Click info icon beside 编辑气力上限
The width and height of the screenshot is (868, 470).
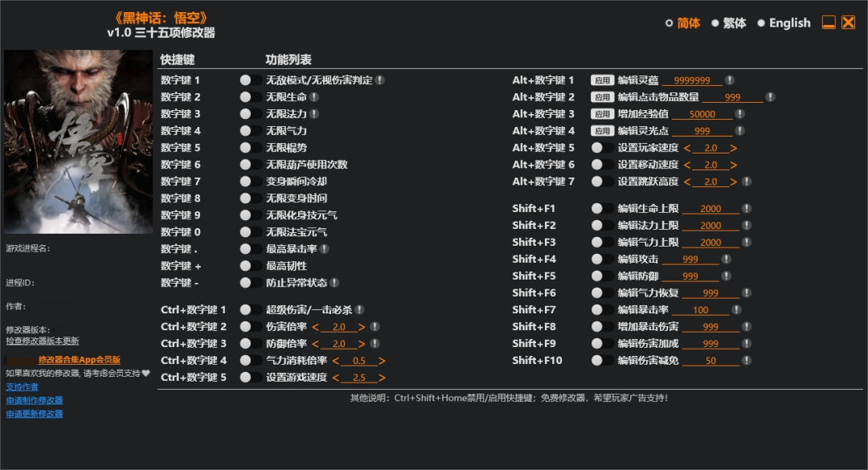747,243
